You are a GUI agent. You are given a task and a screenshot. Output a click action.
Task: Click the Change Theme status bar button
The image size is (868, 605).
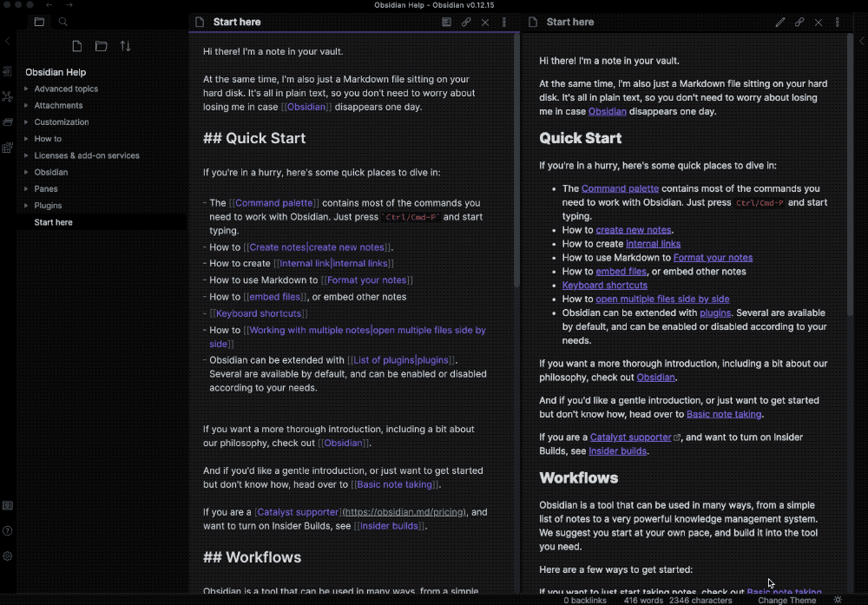(x=786, y=600)
